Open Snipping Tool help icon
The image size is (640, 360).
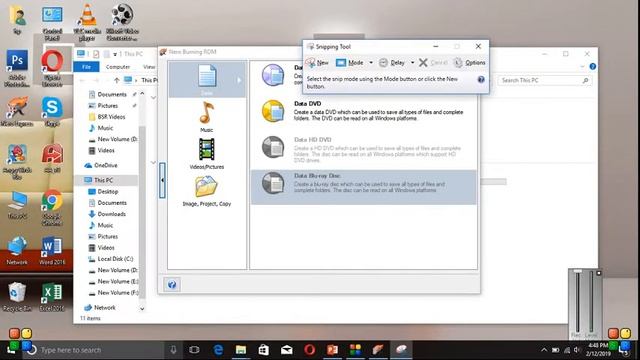point(481,80)
